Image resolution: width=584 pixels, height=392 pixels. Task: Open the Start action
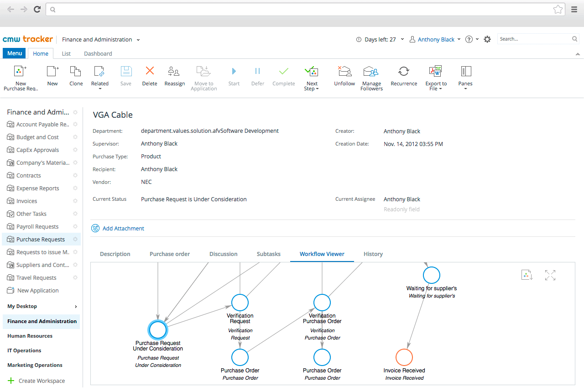pyautogui.click(x=234, y=77)
